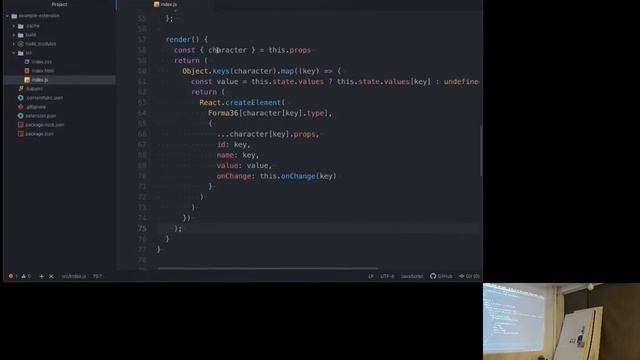640x360 pixels.
Task: Click 'Forma36' in the code
Action: click(223, 113)
